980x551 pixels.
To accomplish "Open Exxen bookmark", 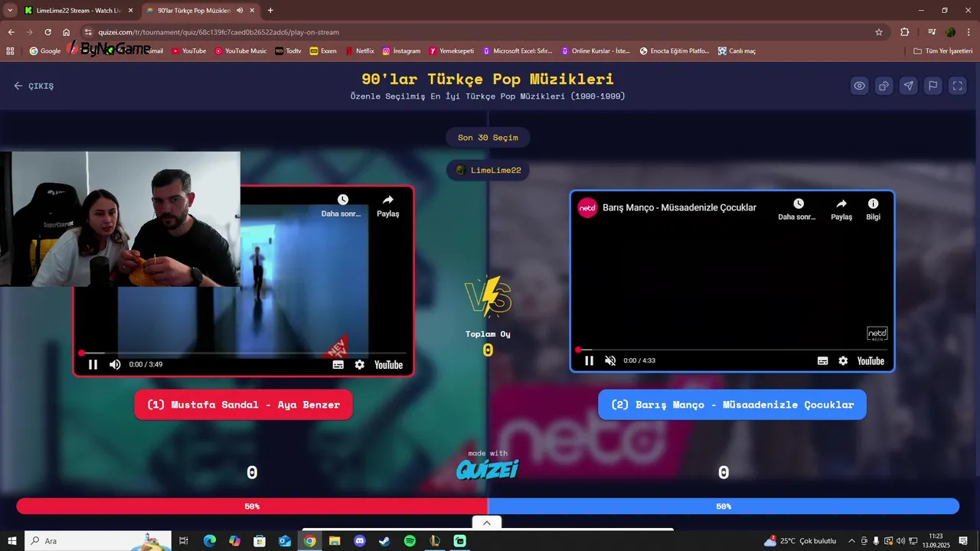I will [323, 51].
